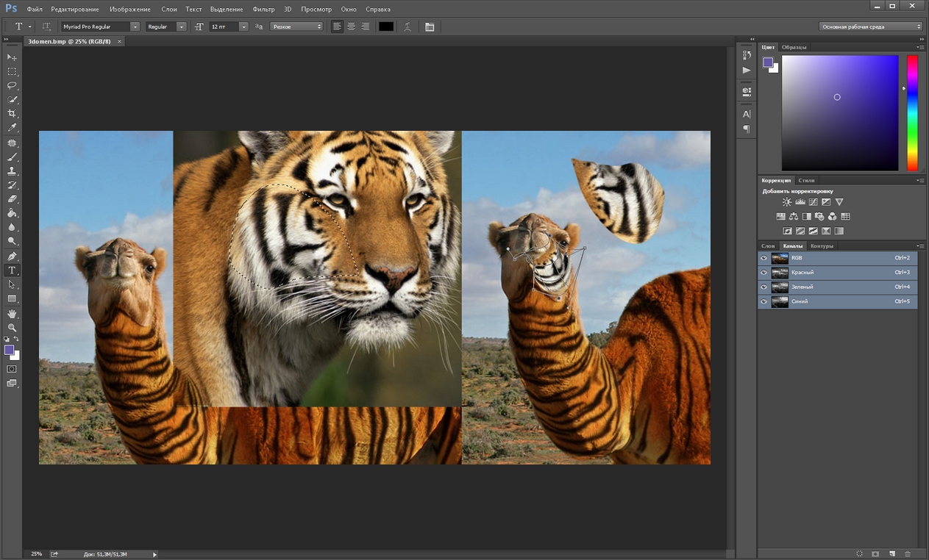929x560 pixels.
Task: Select the RGB channel thumbnail
Action: click(780, 259)
